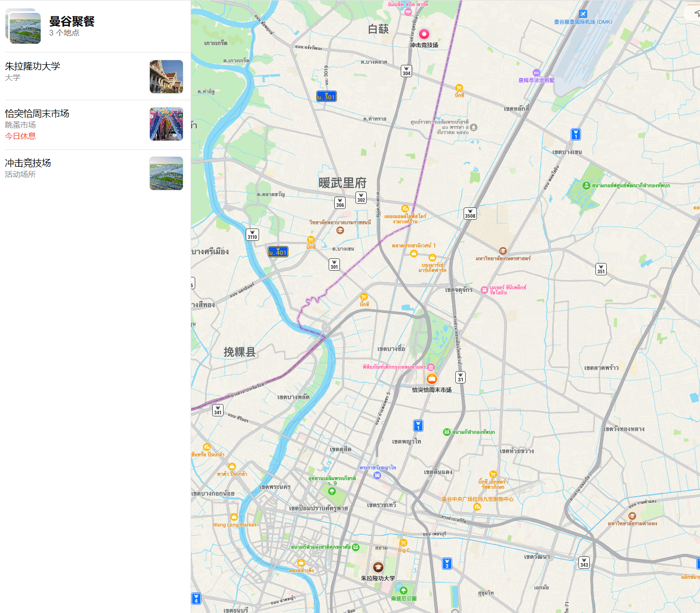Image resolution: width=700 pixels, height=613 pixels.
Task: Click the 朱拉隆功大学 thumbnail photo
Action: point(166,77)
